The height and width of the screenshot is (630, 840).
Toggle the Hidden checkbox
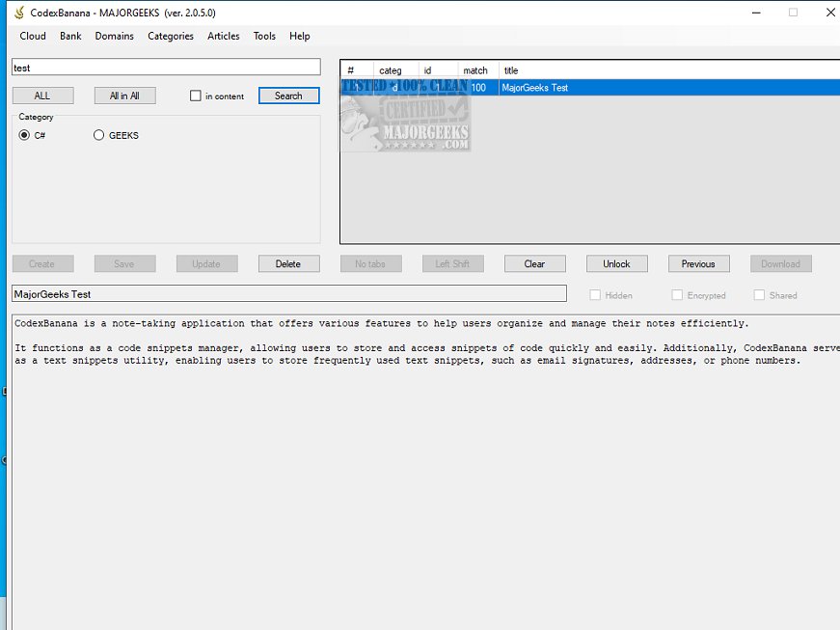point(595,295)
